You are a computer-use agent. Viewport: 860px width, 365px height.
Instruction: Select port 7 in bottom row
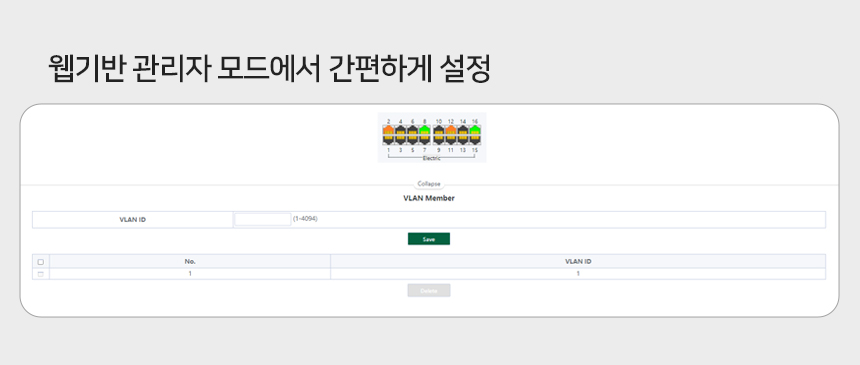point(425,140)
